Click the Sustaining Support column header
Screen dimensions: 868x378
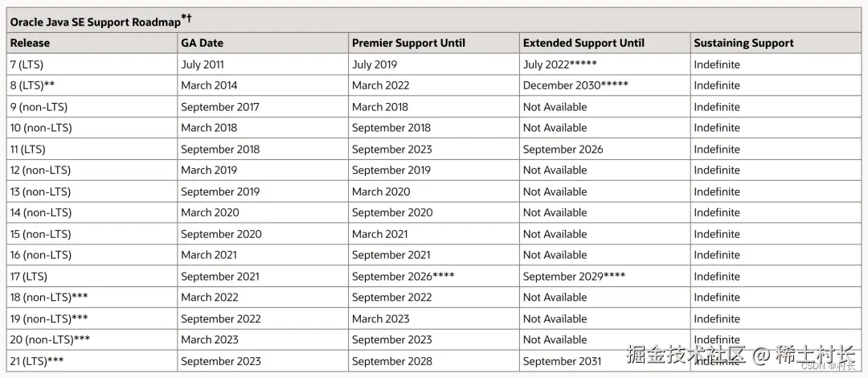click(743, 43)
